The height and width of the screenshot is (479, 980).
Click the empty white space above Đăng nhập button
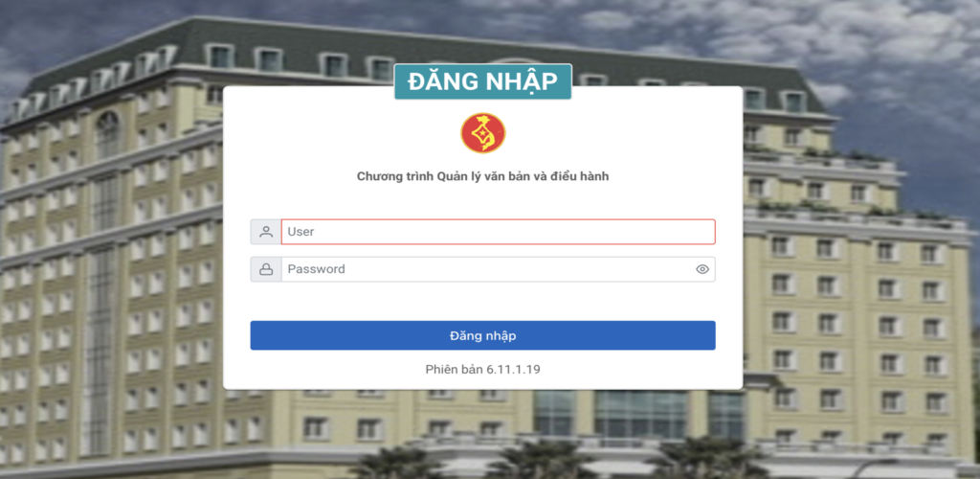[x=483, y=302]
